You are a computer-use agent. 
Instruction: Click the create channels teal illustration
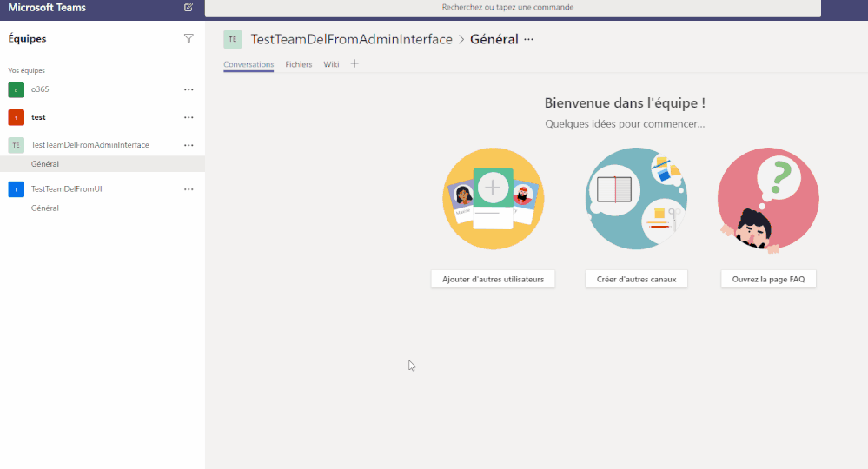coord(637,199)
